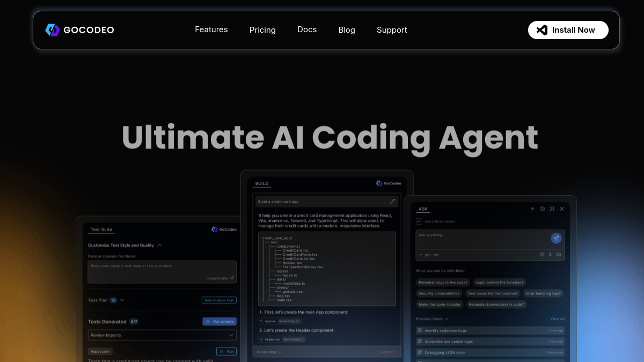Select 'Test cases for the function?' chip

(493, 293)
